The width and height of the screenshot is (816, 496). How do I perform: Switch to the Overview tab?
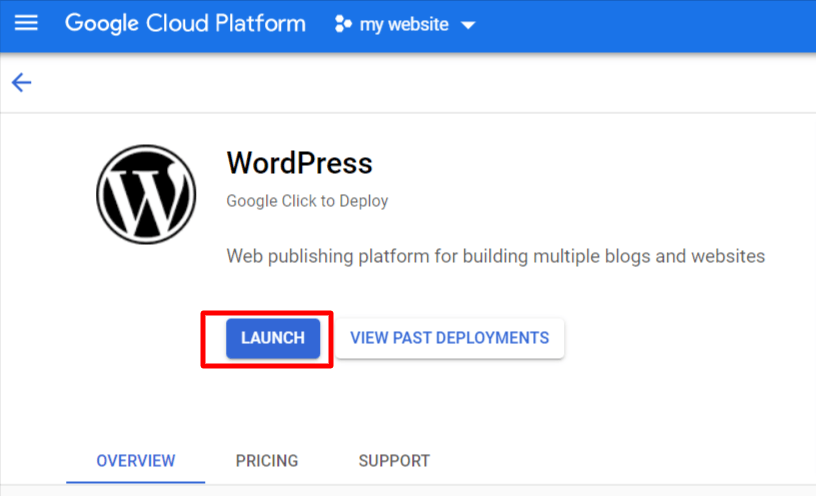136,461
